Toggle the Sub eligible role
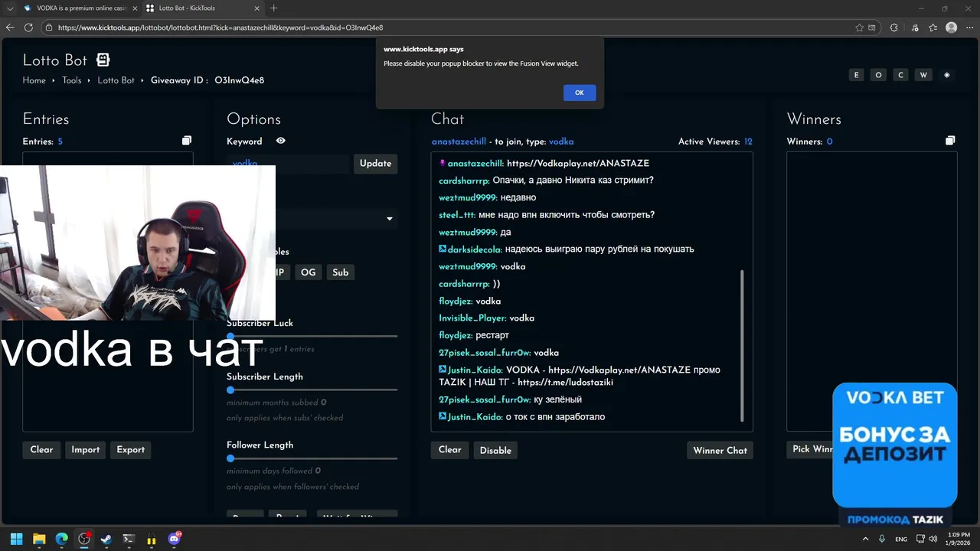Screen dimensions: 980x551 click(x=341, y=272)
